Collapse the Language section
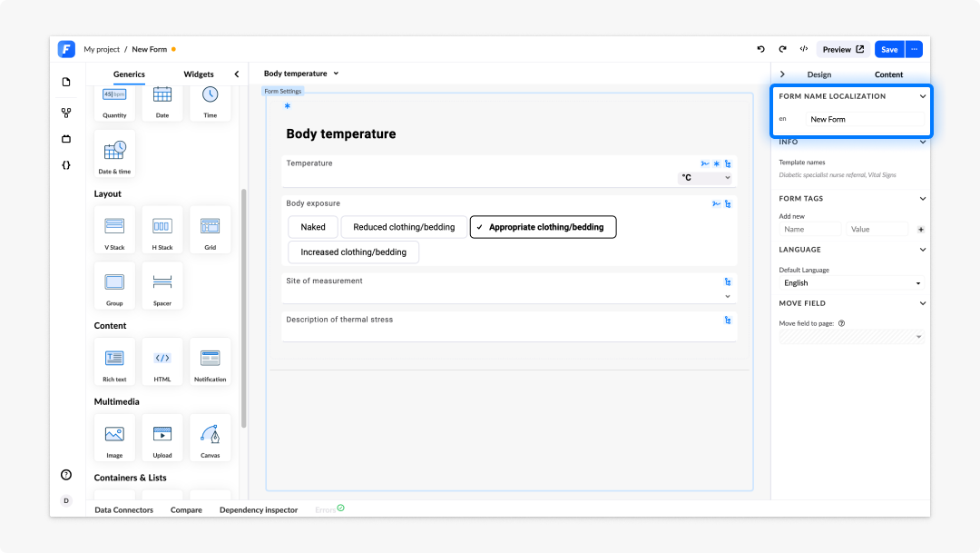This screenshot has width=980, height=553. click(923, 250)
